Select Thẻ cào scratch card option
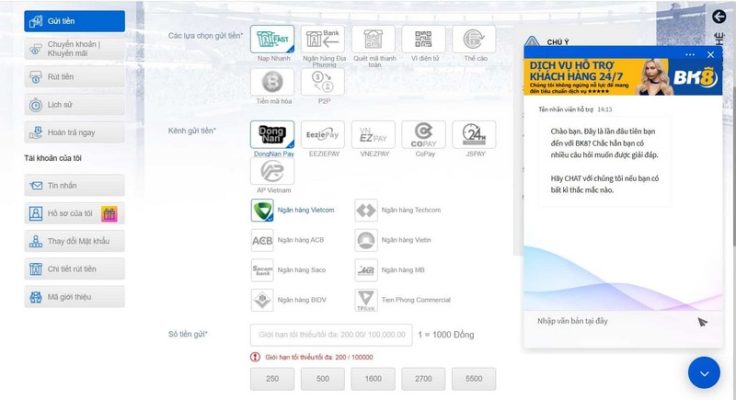The image size is (736, 400). pyautogui.click(x=474, y=39)
